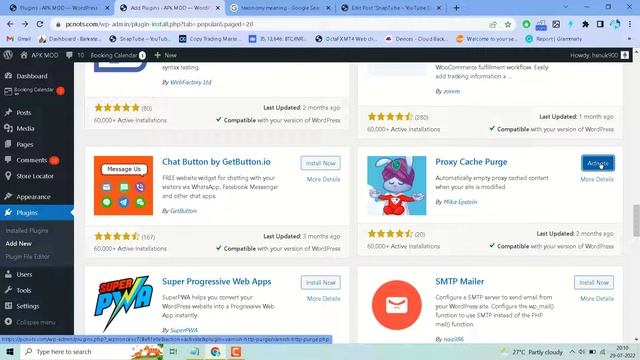Click the address bar URL

pos(159,24)
